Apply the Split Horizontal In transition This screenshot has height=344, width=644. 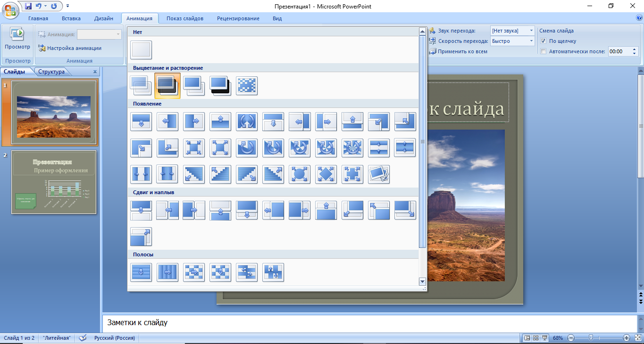[379, 148]
